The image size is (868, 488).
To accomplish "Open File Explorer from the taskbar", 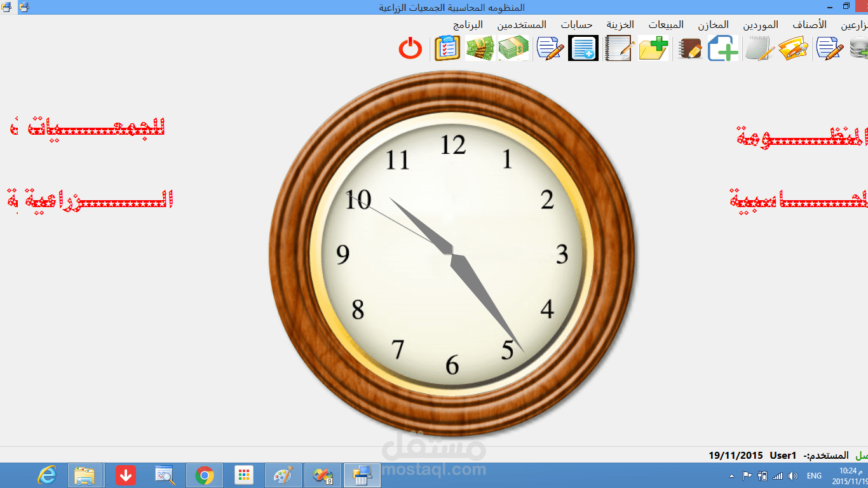I will tap(85, 475).
